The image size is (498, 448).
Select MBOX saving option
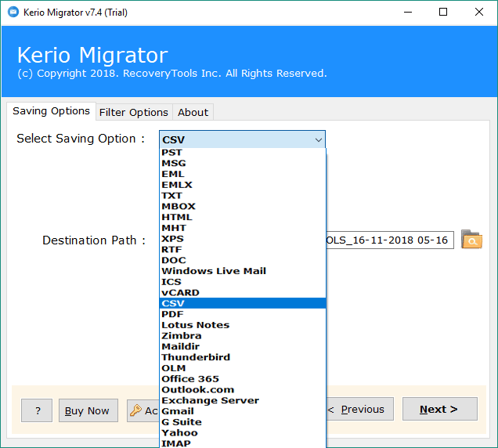pyautogui.click(x=243, y=207)
